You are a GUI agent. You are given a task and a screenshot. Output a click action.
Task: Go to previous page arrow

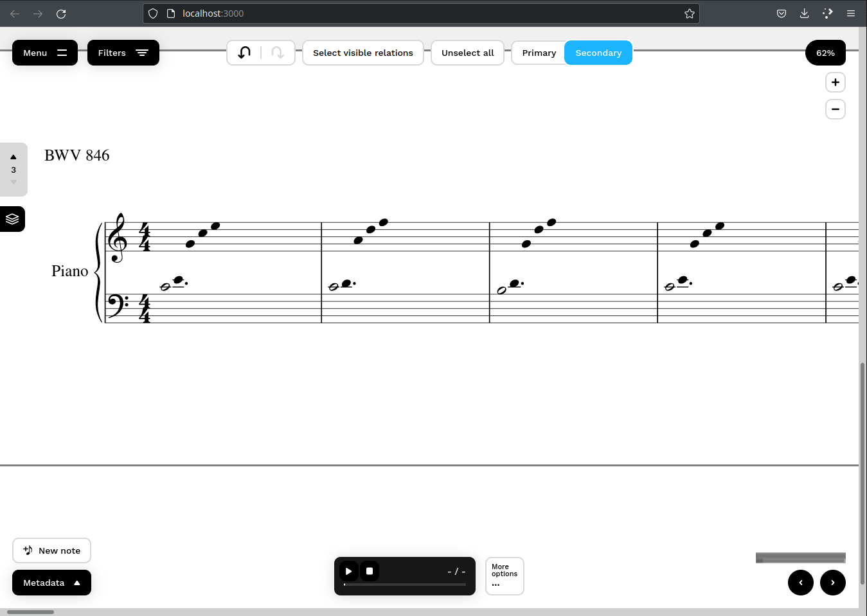[801, 583]
